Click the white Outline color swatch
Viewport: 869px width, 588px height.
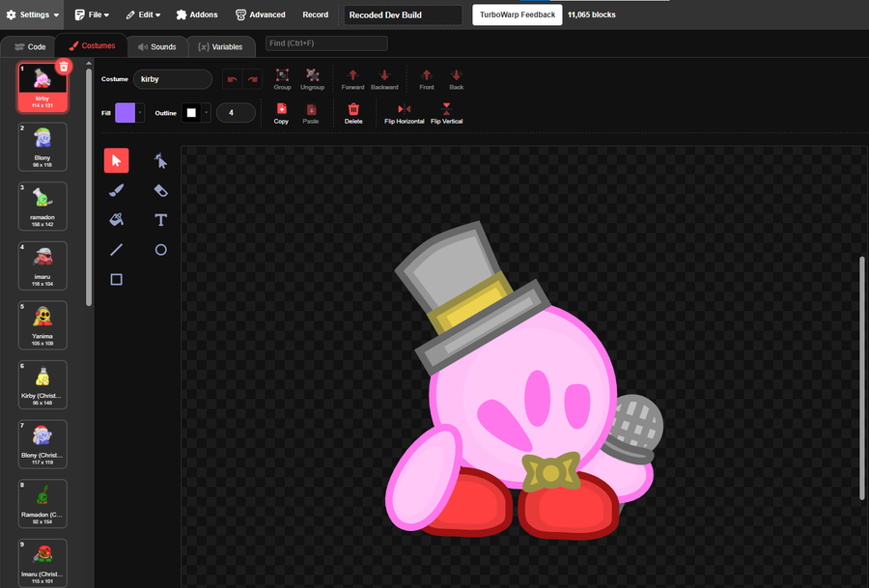coord(191,113)
